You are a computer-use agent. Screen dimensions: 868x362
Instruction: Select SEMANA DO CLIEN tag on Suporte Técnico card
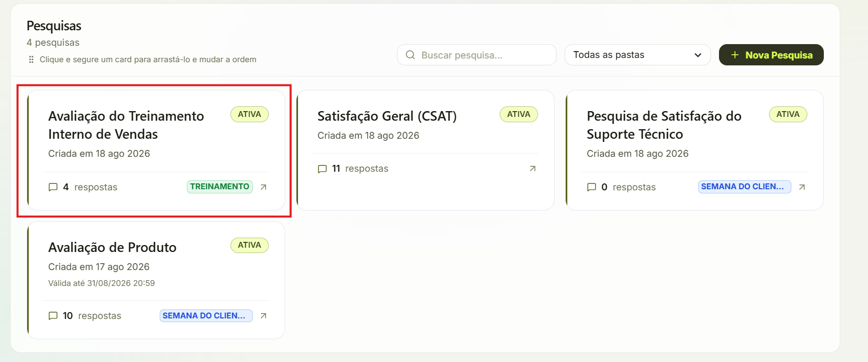[745, 187]
